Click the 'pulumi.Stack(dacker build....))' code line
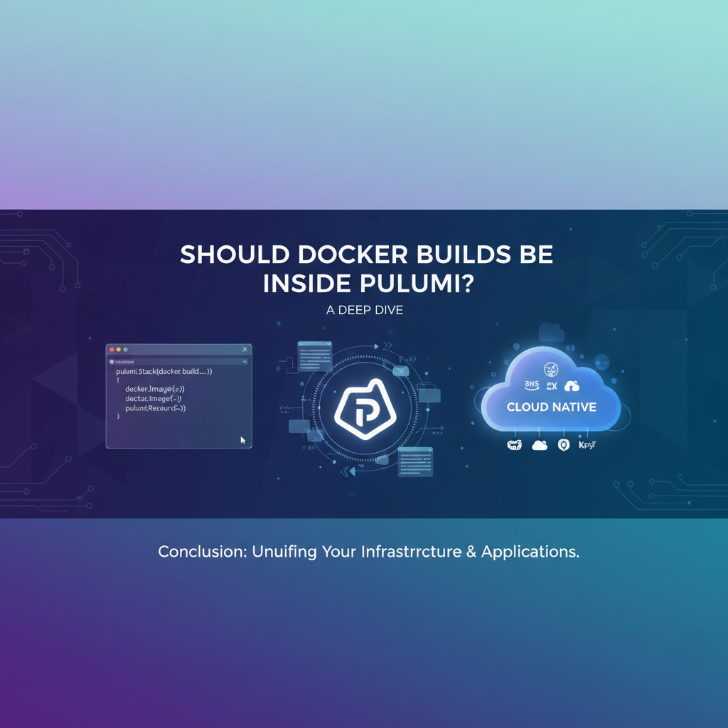The image size is (728, 728). pyautogui.click(x=164, y=371)
